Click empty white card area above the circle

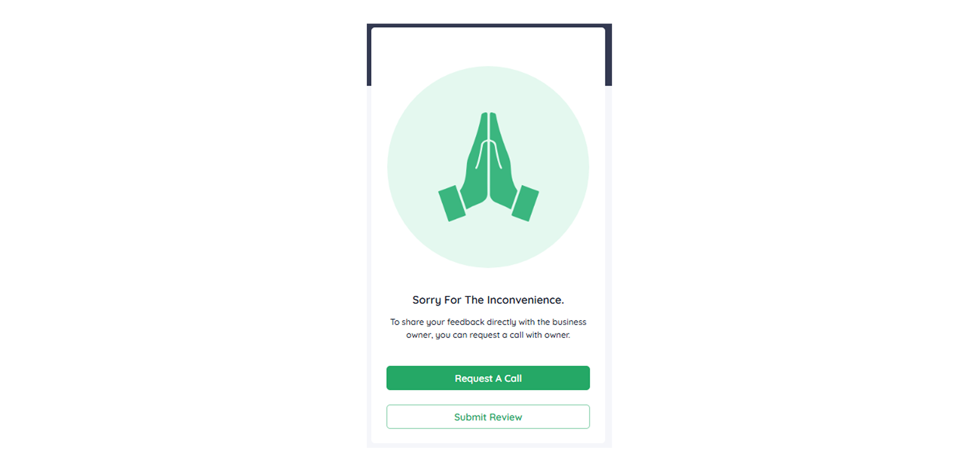pos(488,46)
